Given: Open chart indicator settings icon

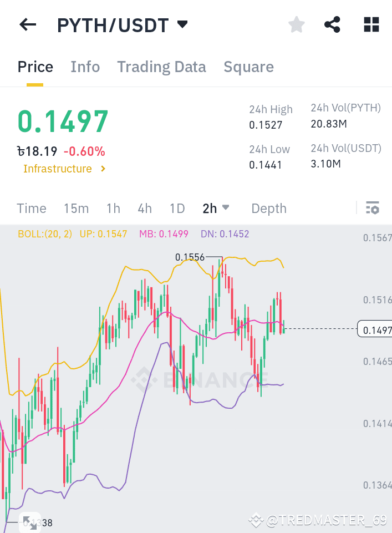Looking at the screenshot, I should pyautogui.click(x=373, y=208).
